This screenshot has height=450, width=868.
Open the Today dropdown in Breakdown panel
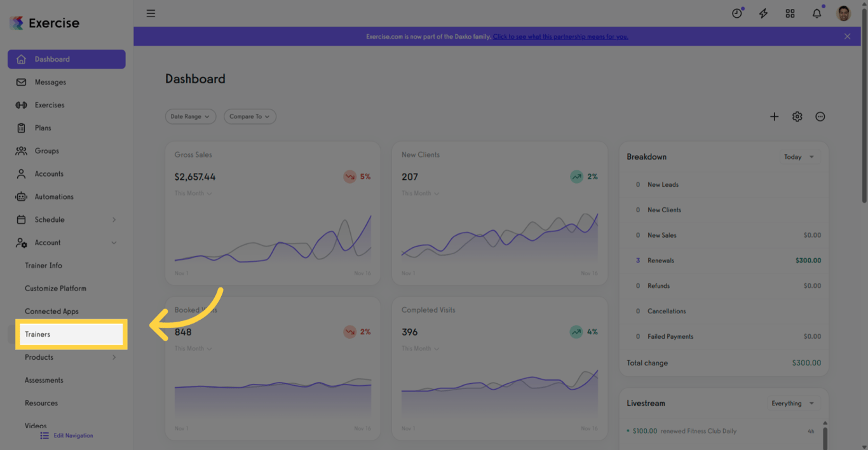click(799, 156)
